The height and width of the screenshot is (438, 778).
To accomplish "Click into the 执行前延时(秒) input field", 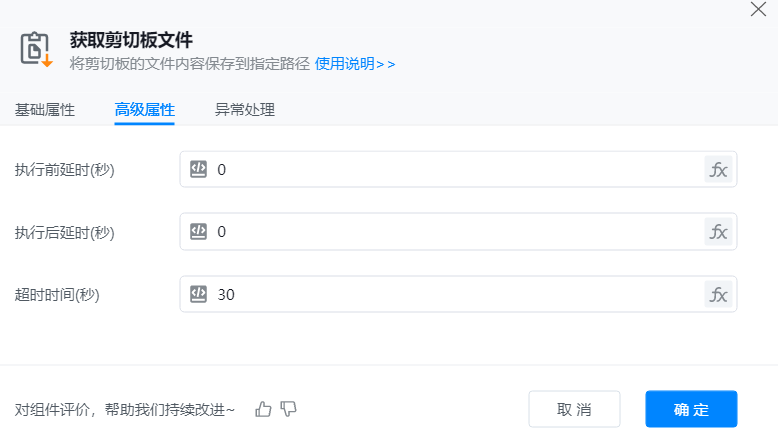I will point(450,170).
